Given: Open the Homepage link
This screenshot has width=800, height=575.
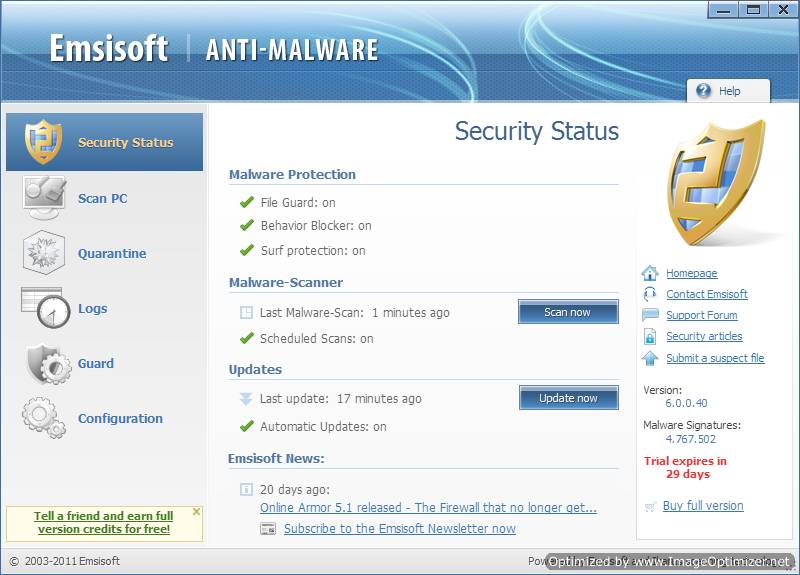Looking at the screenshot, I should point(691,273).
